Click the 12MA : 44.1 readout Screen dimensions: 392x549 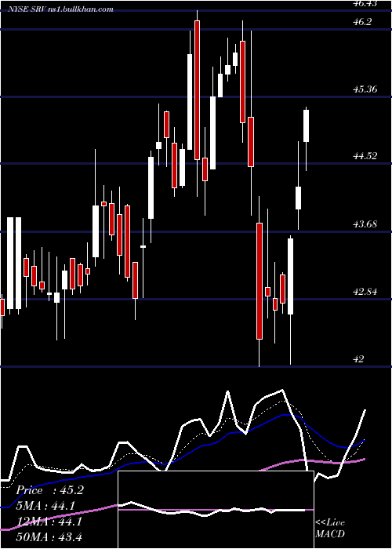pyautogui.click(x=49, y=522)
